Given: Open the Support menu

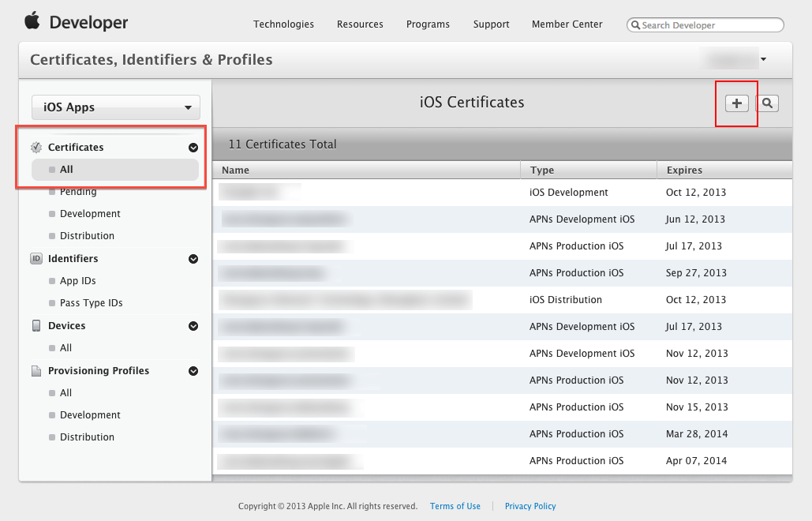Looking at the screenshot, I should 491,24.
